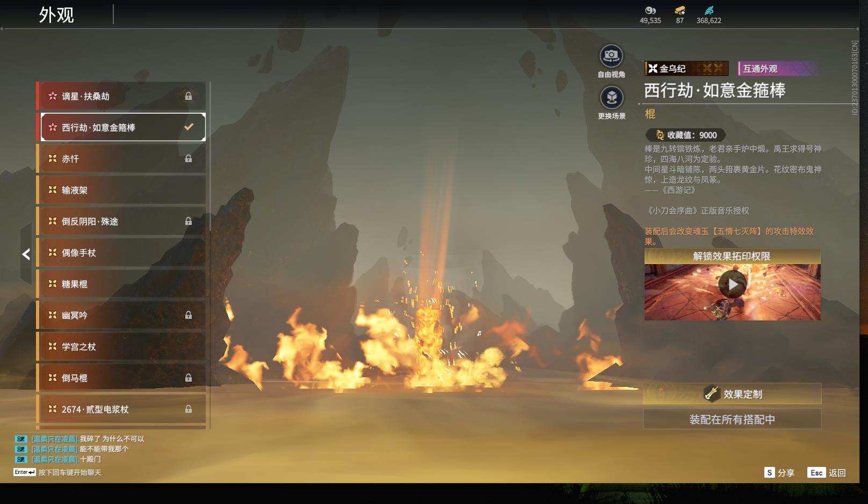Select 赤忏 weapon skin

[121, 159]
